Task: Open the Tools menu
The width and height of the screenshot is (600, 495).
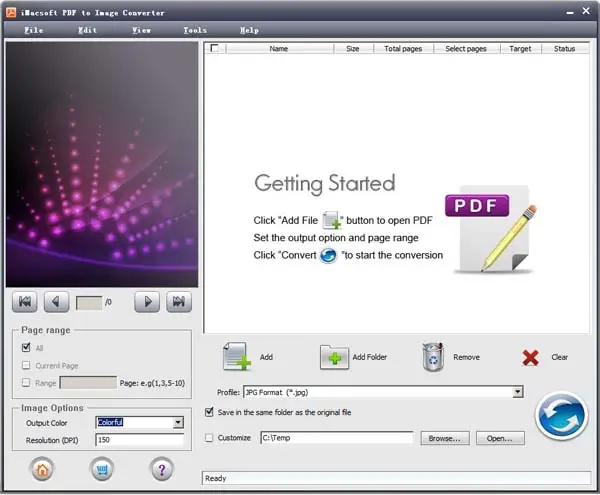Action: (195, 30)
